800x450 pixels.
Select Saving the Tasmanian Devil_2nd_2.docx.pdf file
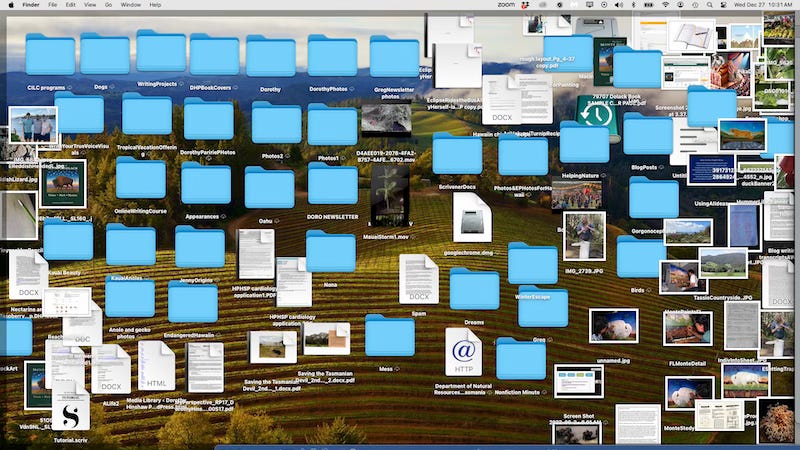coord(327,339)
